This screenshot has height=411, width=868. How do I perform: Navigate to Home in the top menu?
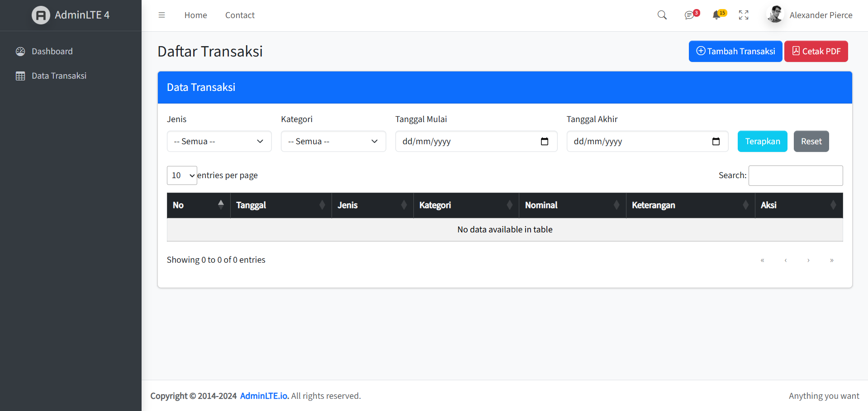point(195,15)
